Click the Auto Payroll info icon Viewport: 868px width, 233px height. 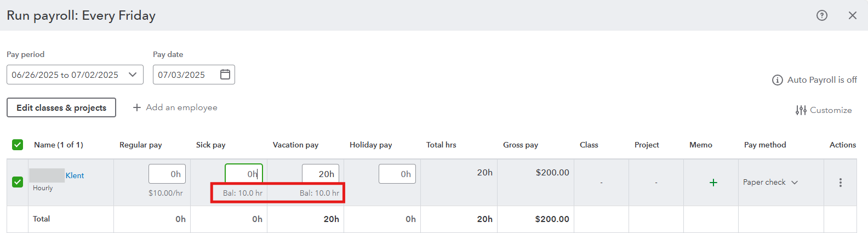[x=777, y=80]
